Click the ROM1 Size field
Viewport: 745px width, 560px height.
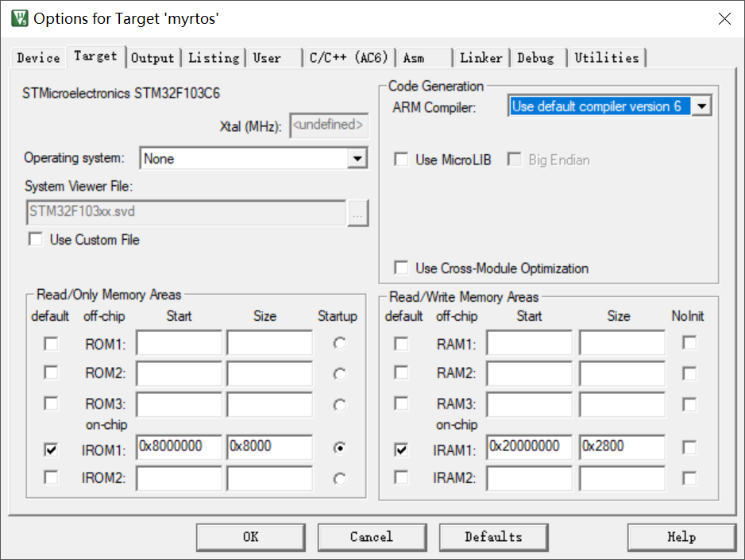270,343
